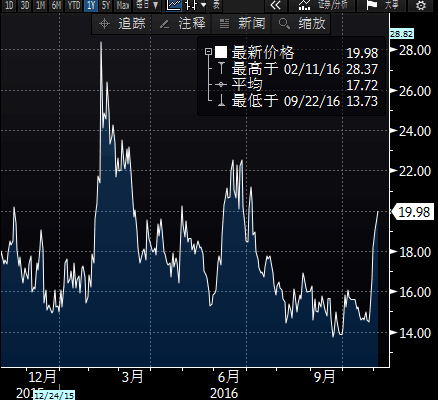Screen dimensions: 438x400
Task: Click the 2016 year label
Action: [x=224, y=393]
